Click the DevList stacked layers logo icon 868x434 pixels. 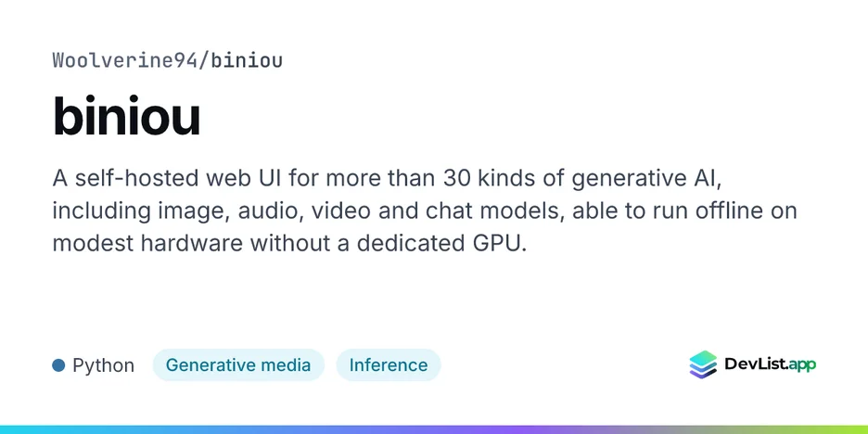point(703,364)
